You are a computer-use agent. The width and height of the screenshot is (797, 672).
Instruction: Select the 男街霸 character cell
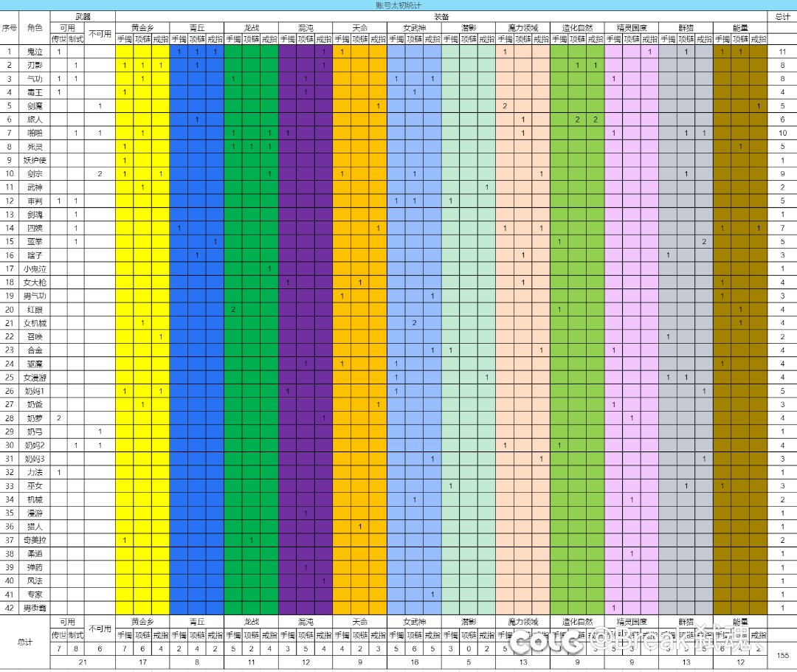pyautogui.click(x=35, y=608)
